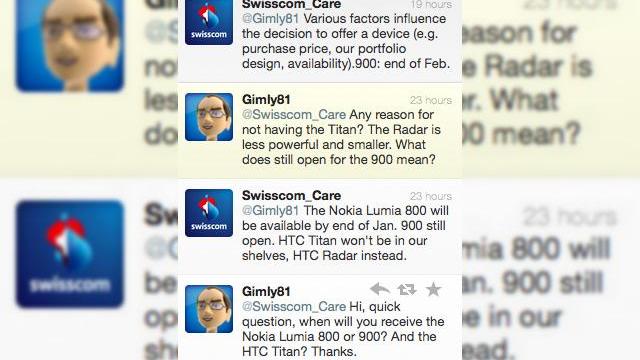
Task: Click the 19 hours timestamp
Action: [431, 4]
